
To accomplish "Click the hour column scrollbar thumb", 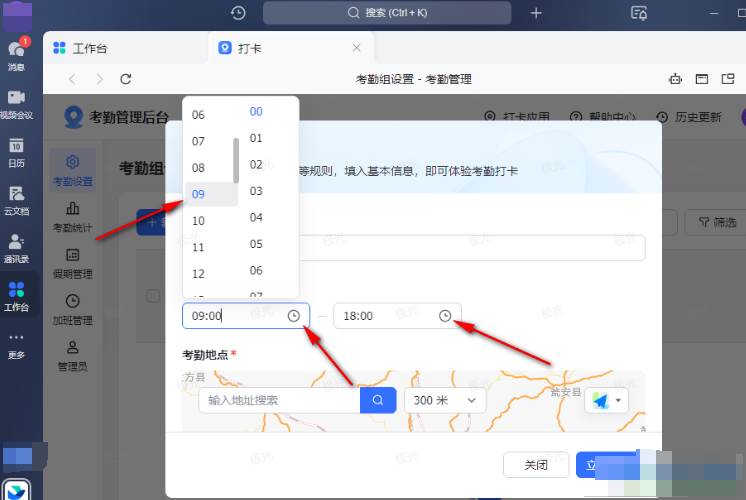I will point(236,160).
